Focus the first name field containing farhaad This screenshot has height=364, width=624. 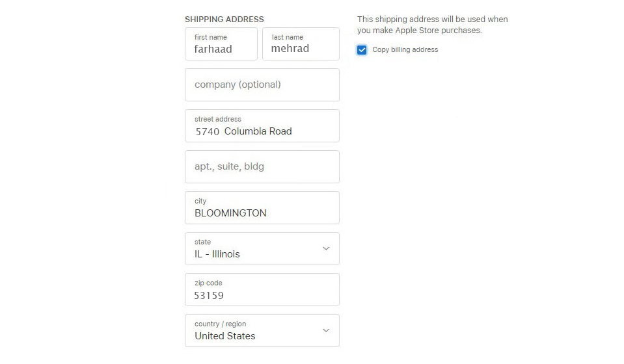coord(221,44)
